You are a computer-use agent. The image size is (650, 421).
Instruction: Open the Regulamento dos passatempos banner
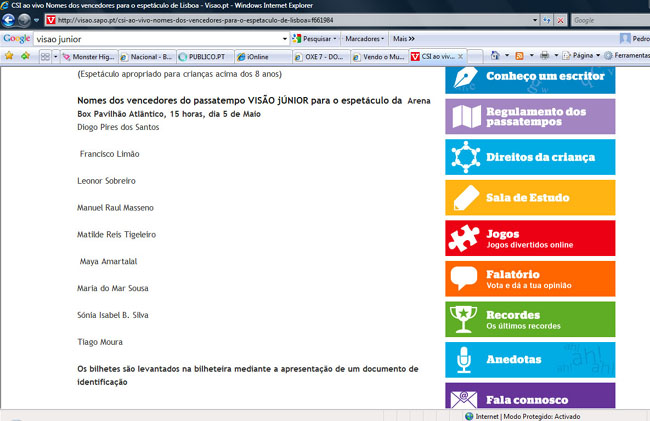(530, 116)
